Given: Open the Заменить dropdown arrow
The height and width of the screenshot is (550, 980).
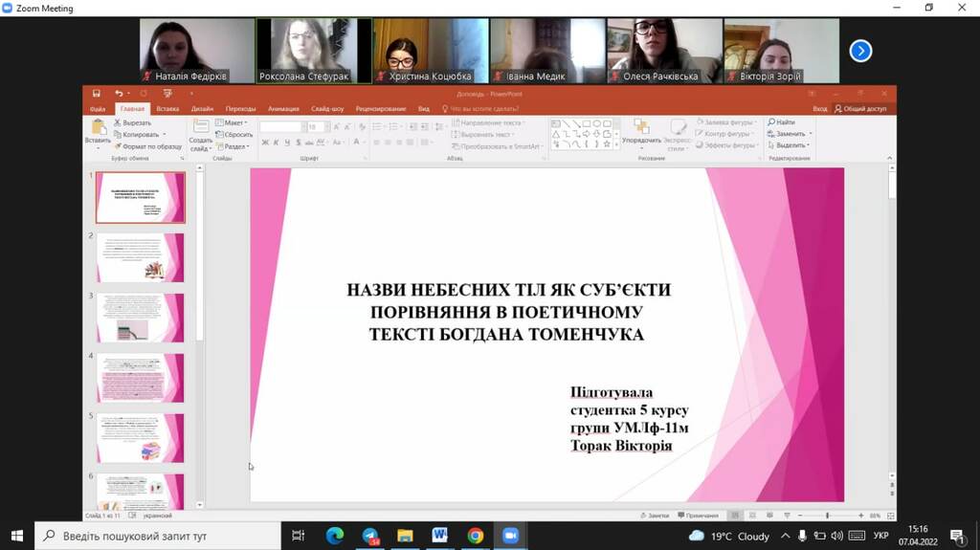Looking at the screenshot, I should tap(811, 134).
